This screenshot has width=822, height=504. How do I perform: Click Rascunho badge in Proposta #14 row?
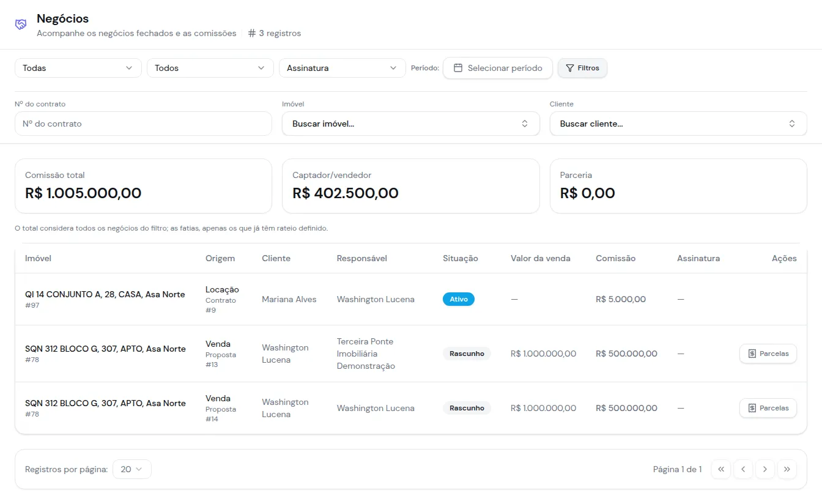(x=467, y=408)
